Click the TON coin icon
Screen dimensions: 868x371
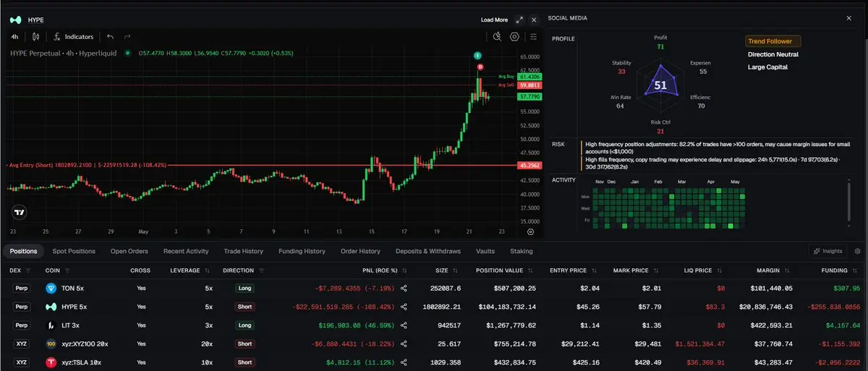pos(51,288)
